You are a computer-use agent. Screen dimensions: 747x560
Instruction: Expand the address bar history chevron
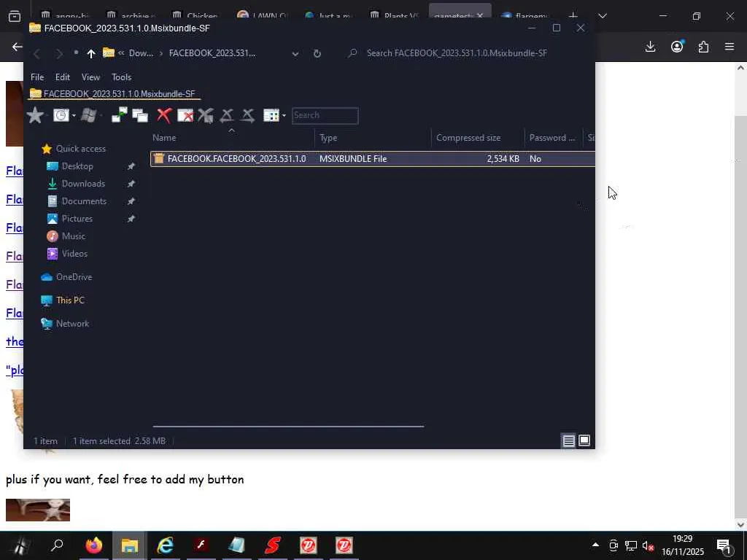pyautogui.click(x=295, y=54)
